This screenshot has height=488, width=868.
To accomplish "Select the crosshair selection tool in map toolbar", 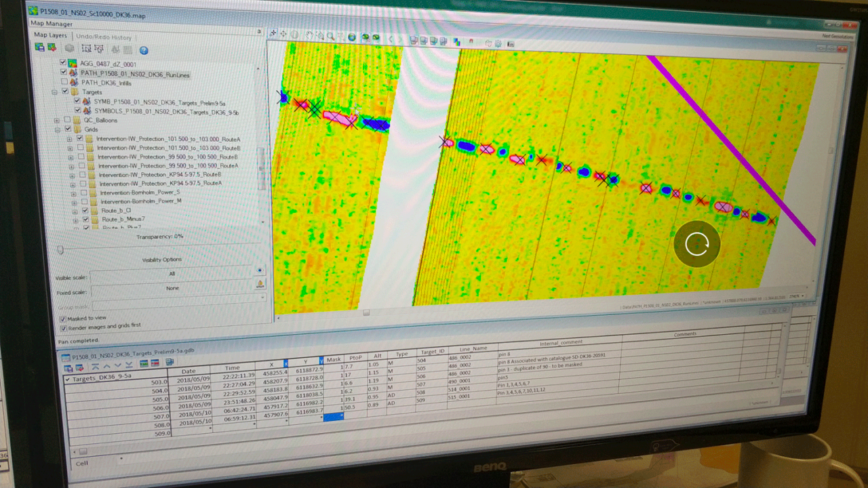I will pos(273,33).
